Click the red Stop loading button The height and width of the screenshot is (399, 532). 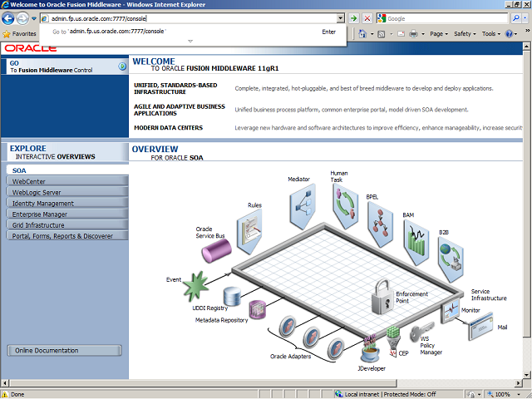pyautogui.click(x=367, y=18)
